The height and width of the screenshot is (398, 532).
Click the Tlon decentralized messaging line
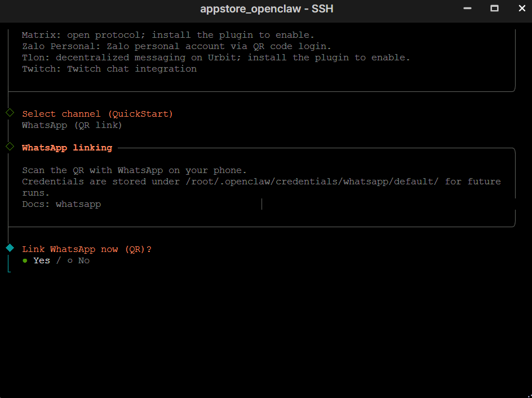(216, 58)
